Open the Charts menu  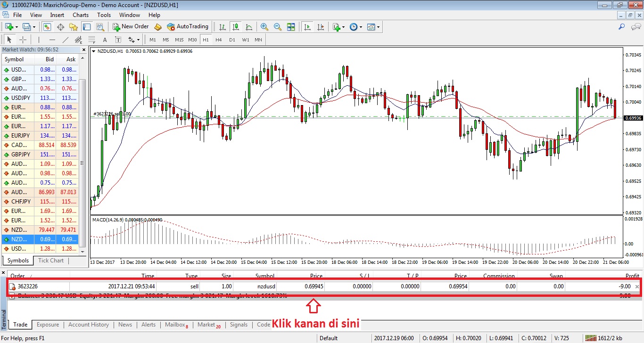pyautogui.click(x=81, y=15)
